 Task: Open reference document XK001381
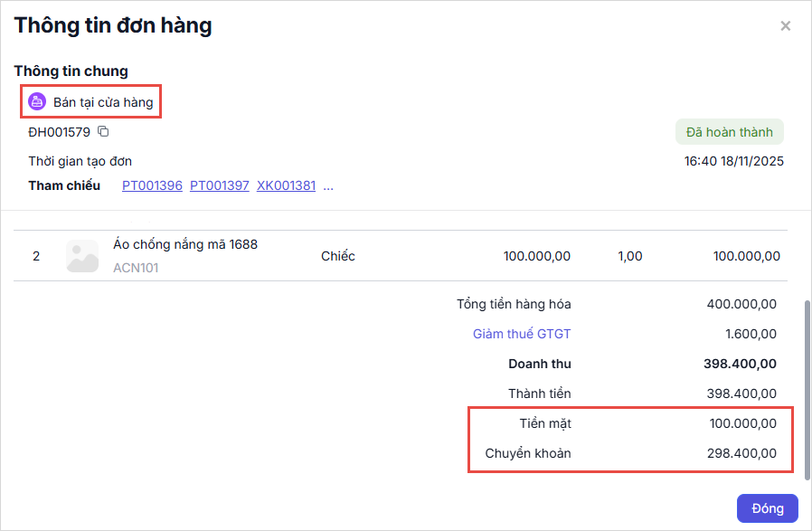click(x=286, y=185)
